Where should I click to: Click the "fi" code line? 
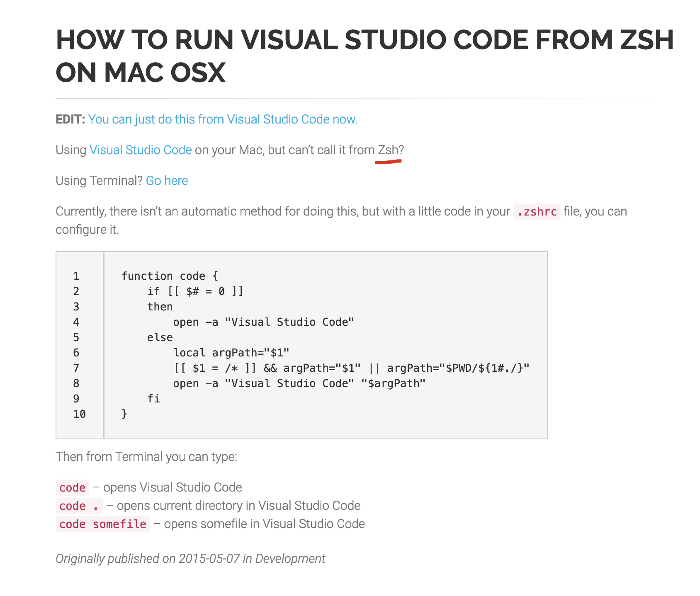coord(153,399)
